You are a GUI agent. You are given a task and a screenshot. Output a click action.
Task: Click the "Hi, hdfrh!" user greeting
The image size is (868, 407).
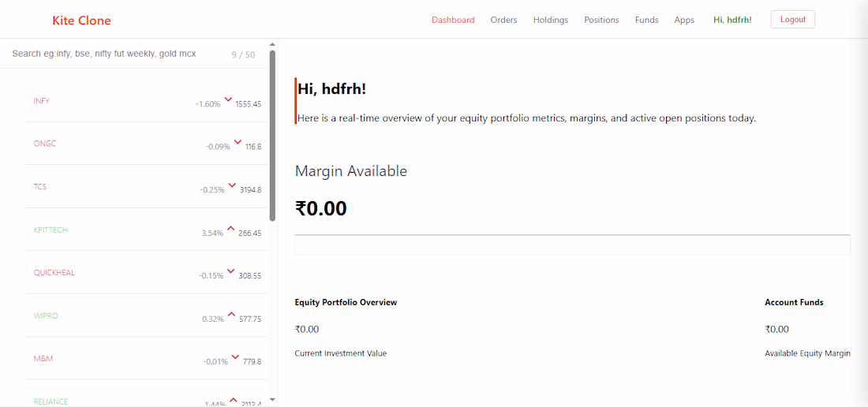tap(732, 20)
